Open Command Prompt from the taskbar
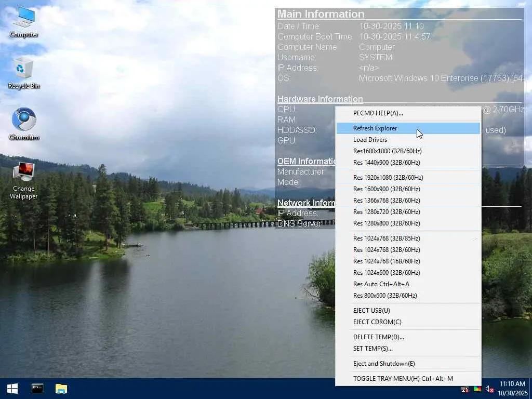Viewport: 532px width, 399px height. click(37, 389)
